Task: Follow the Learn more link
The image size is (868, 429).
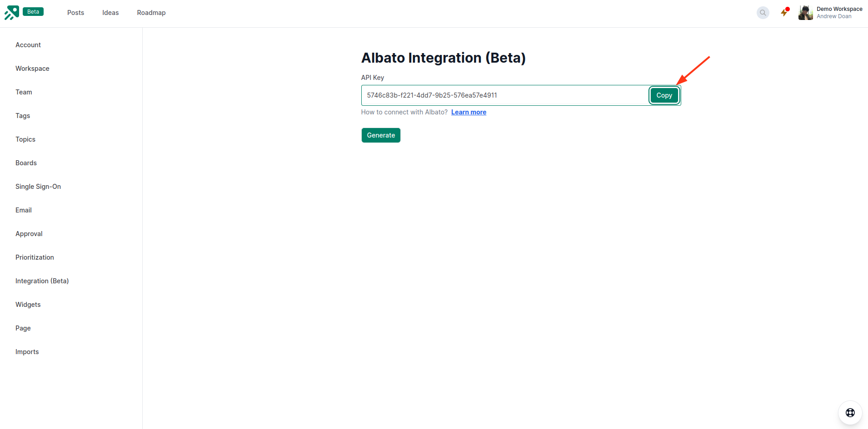Action: point(469,112)
